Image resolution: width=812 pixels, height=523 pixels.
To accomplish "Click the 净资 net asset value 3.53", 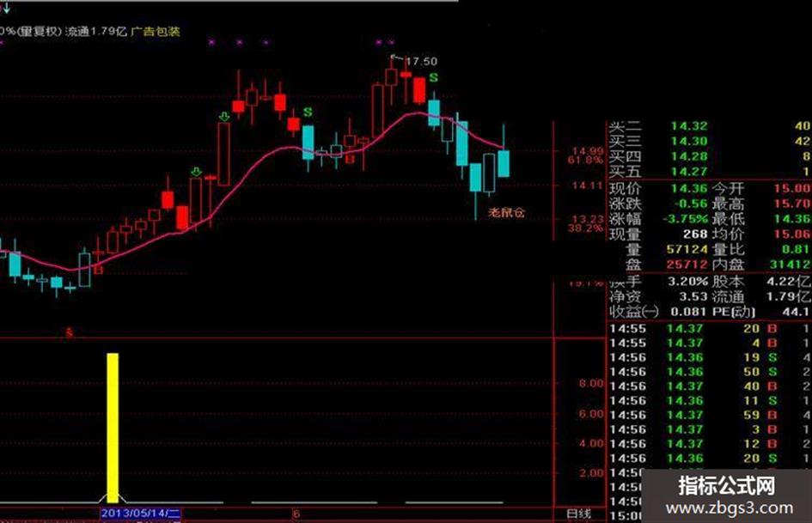I will 693,296.
